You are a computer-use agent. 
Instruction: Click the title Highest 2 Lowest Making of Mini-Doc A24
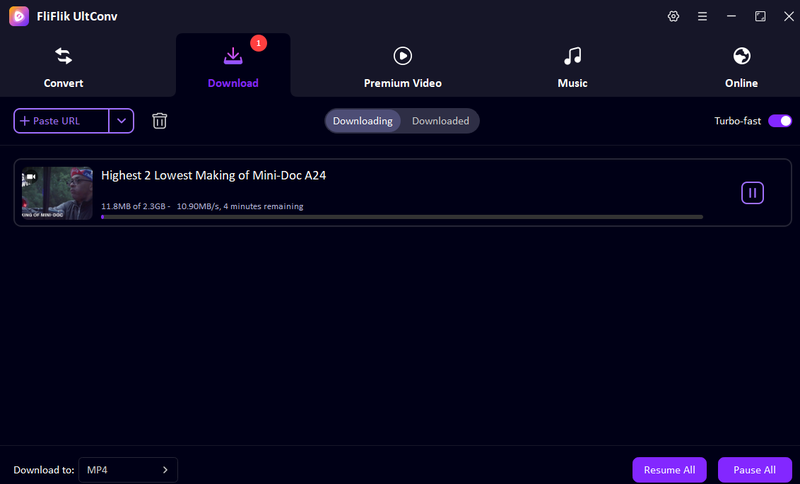coord(213,175)
